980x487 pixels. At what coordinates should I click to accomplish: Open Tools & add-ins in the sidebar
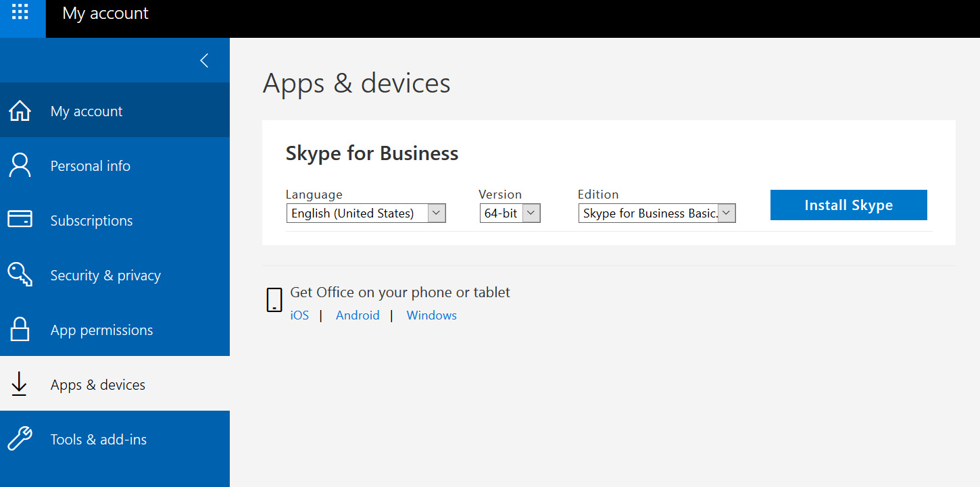pyautogui.click(x=115, y=439)
